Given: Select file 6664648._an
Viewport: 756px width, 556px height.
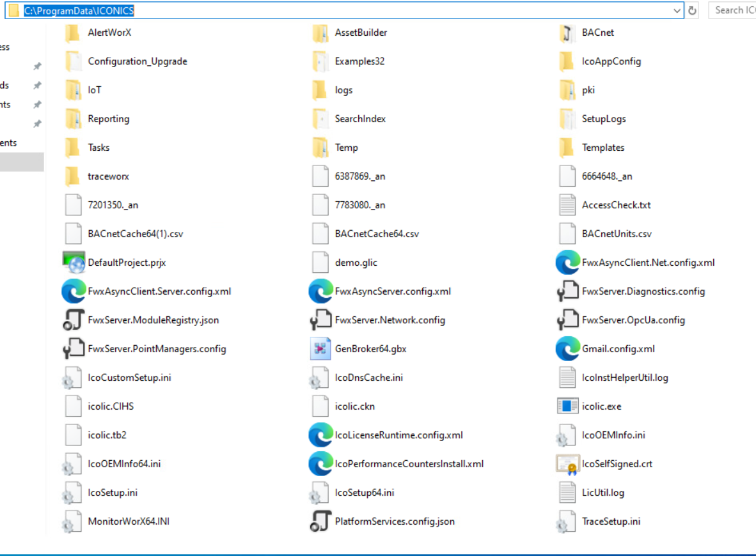Looking at the screenshot, I should [607, 176].
